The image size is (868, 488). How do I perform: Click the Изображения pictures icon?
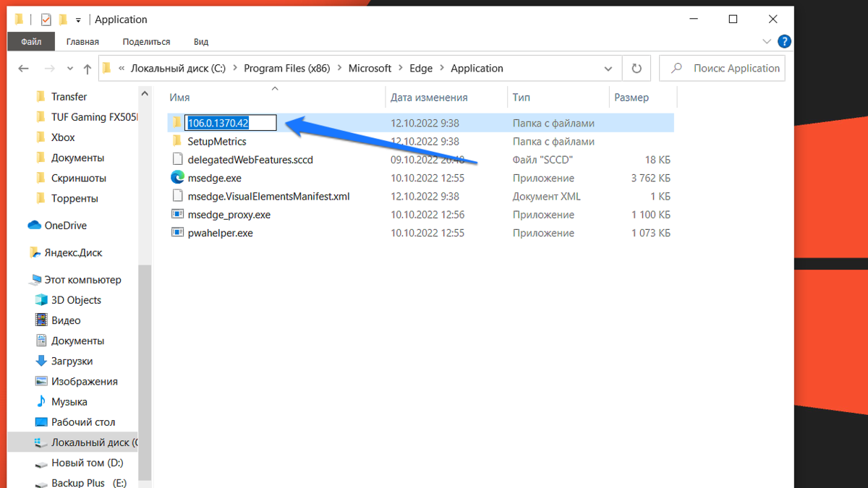pyautogui.click(x=41, y=381)
